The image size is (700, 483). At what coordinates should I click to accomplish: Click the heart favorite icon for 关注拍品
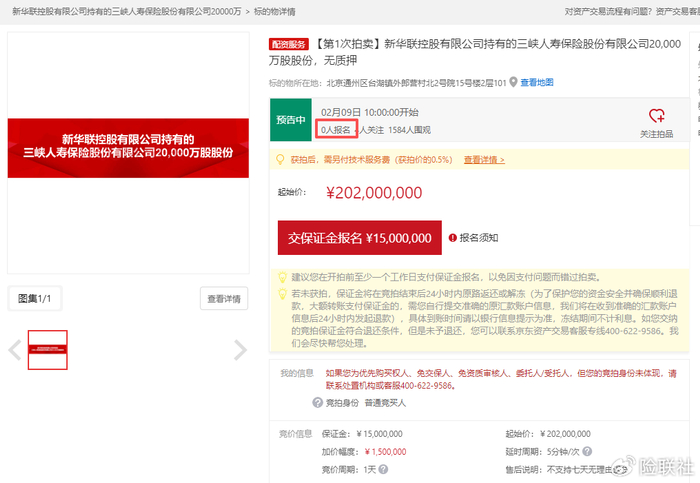(x=656, y=116)
